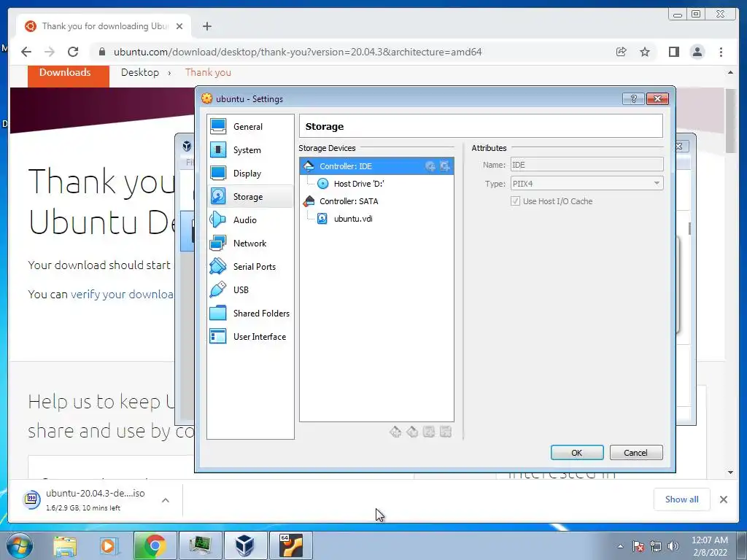Image resolution: width=747 pixels, height=560 pixels.
Task: Open the Windows Start menu
Action: pos(20,545)
